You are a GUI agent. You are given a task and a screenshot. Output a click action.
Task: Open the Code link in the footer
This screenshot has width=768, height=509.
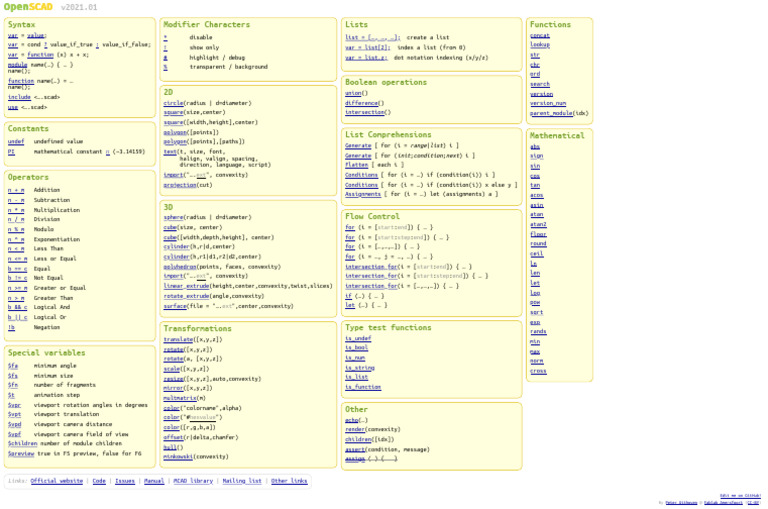(x=99, y=481)
